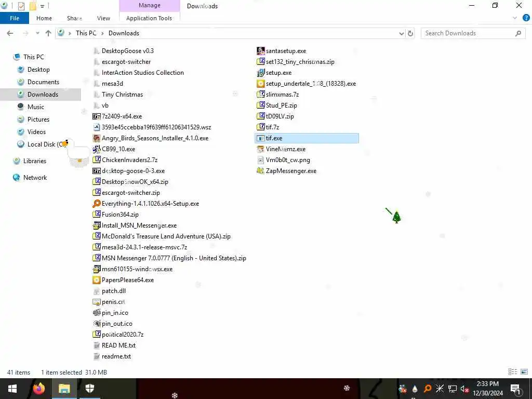The image size is (532, 399).
Task: Click the pin_in.ico file icon
Action: (x=97, y=312)
